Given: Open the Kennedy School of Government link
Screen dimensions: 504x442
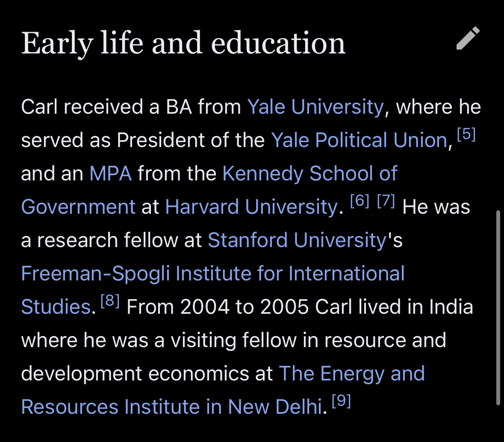Looking at the screenshot, I should point(310,174).
